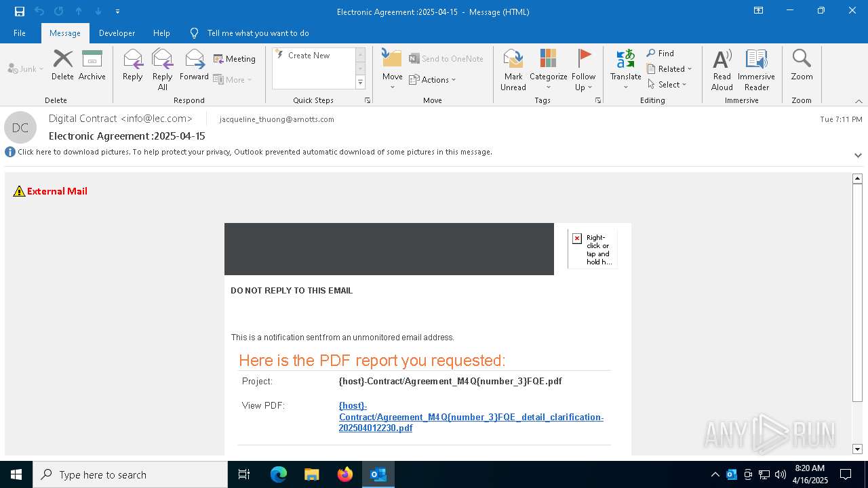This screenshot has height=488, width=868.
Task: Click the taskbar search box
Action: click(x=130, y=474)
